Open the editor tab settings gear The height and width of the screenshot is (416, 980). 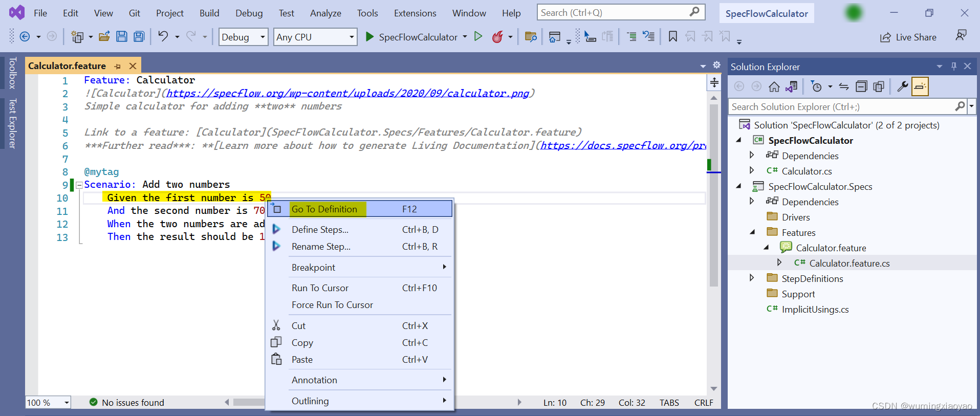click(716, 65)
